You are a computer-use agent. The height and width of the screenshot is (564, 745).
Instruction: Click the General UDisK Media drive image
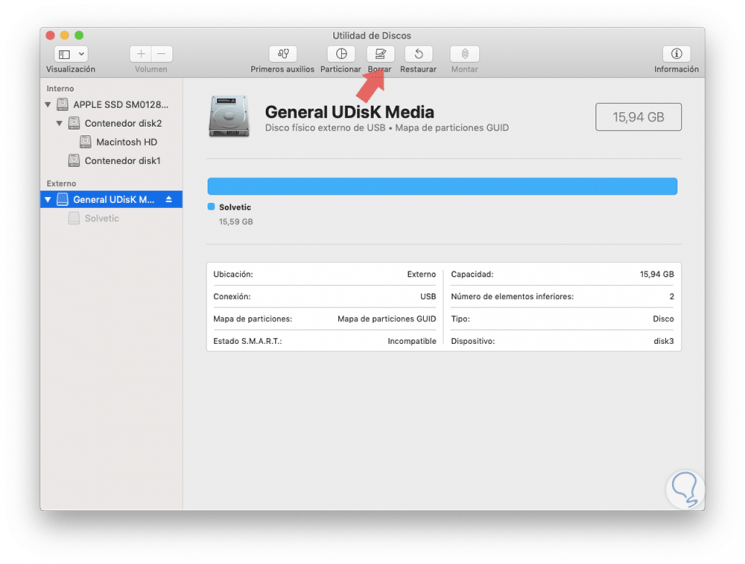229,116
